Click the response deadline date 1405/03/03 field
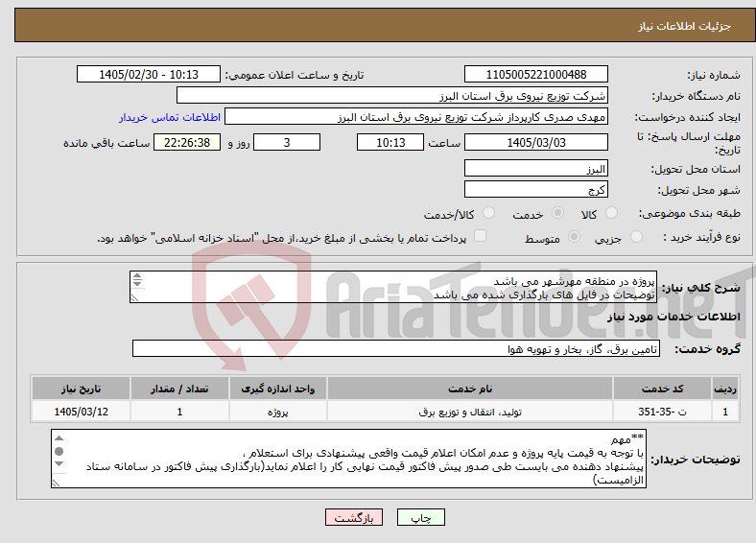The height and width of the screenshot is (543, 756). point(536,142)
